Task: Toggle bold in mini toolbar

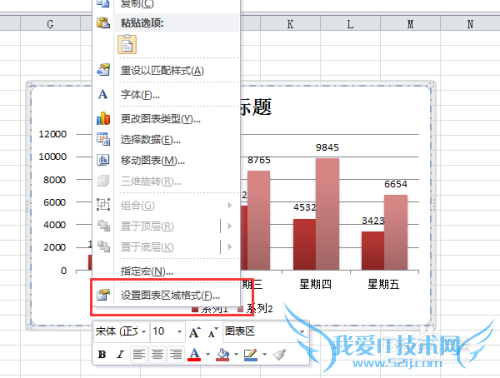Action: click(102, 354)
